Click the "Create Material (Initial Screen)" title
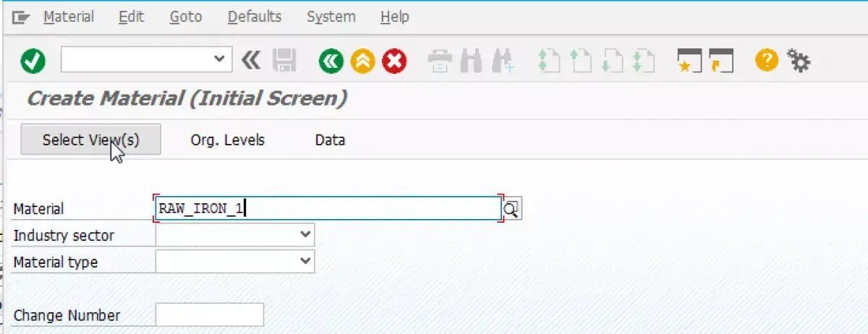The height and width of the screenshot is (334, 868). (x=187, y=99)
